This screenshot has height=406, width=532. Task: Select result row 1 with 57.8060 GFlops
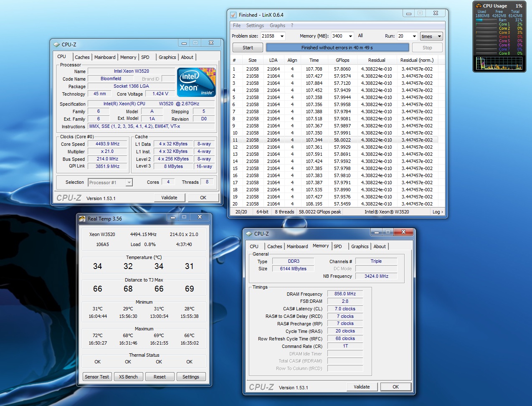334,69
